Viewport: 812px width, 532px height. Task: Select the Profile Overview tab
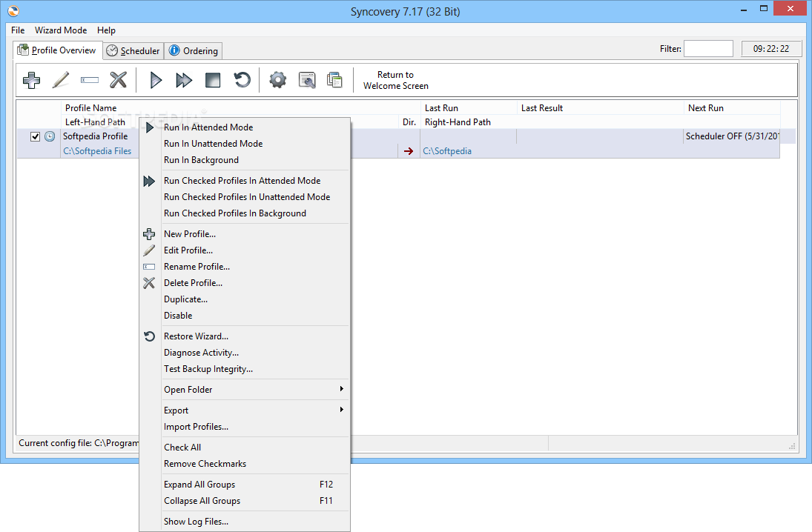tap(57, 50)
